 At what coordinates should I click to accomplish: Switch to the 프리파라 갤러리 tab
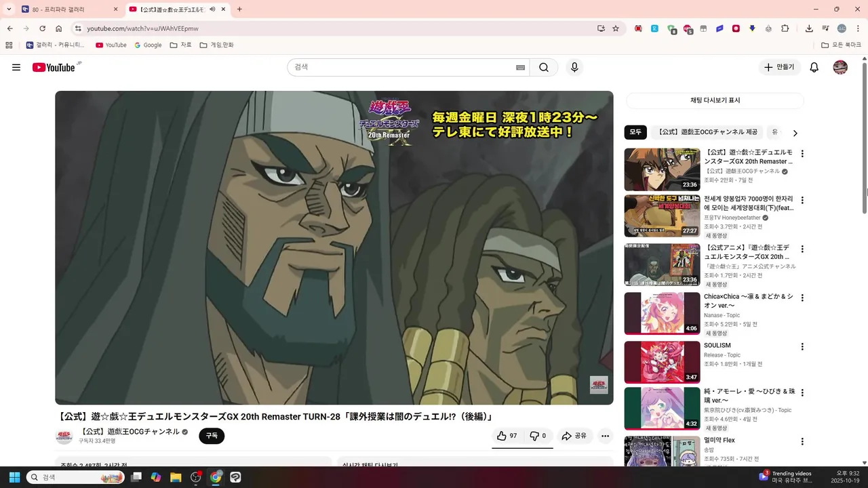point(69,9)
